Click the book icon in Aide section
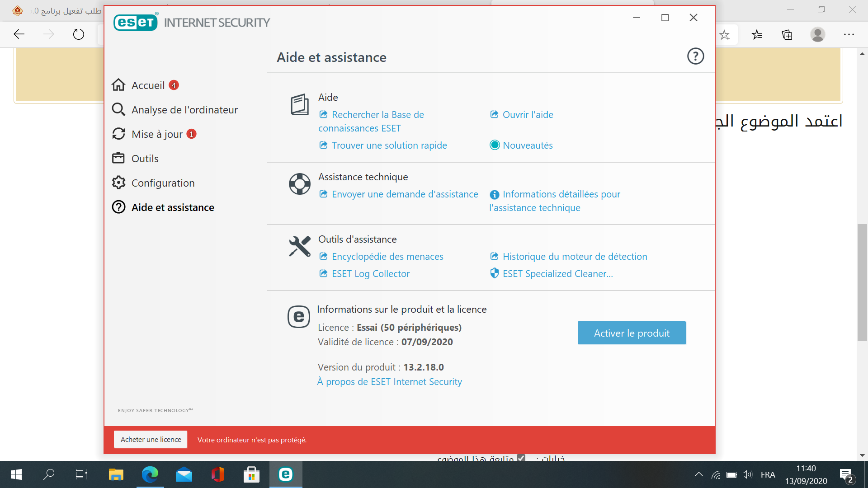Image resolution: width=868 pixels, height=488 pixels. [299, 104]
